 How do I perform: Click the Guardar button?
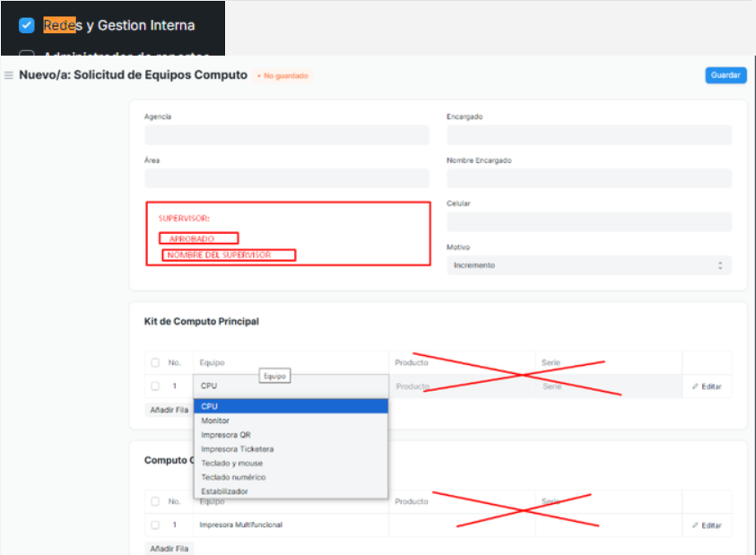pyautogui.click(x=726, y=75)
